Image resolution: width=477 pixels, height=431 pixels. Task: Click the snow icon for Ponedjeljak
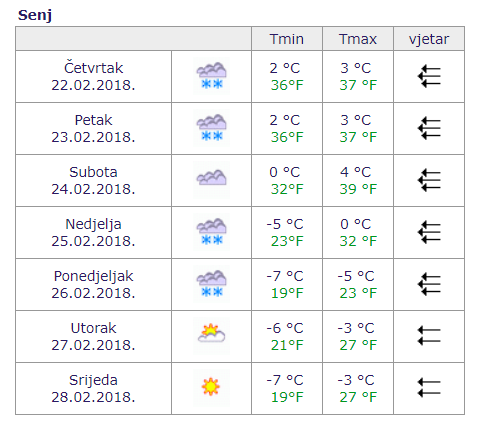pyautogui.click(x=211, y=284)
